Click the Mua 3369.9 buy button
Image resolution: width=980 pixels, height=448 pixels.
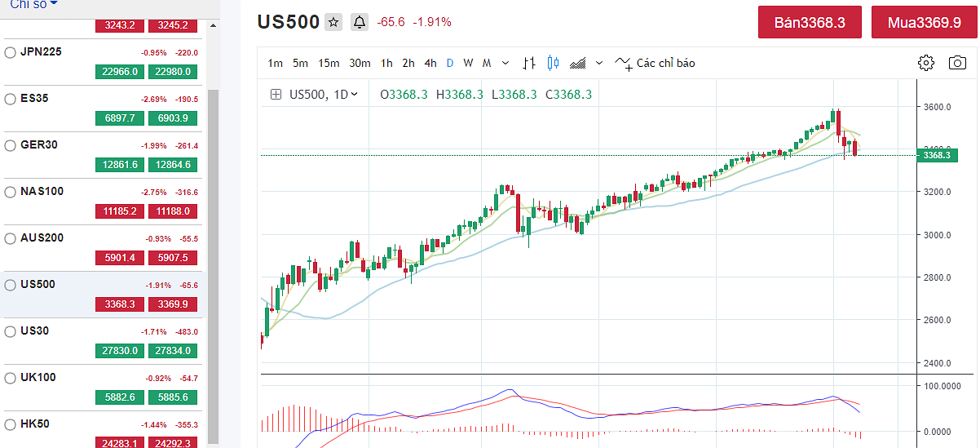click(924, 22)
